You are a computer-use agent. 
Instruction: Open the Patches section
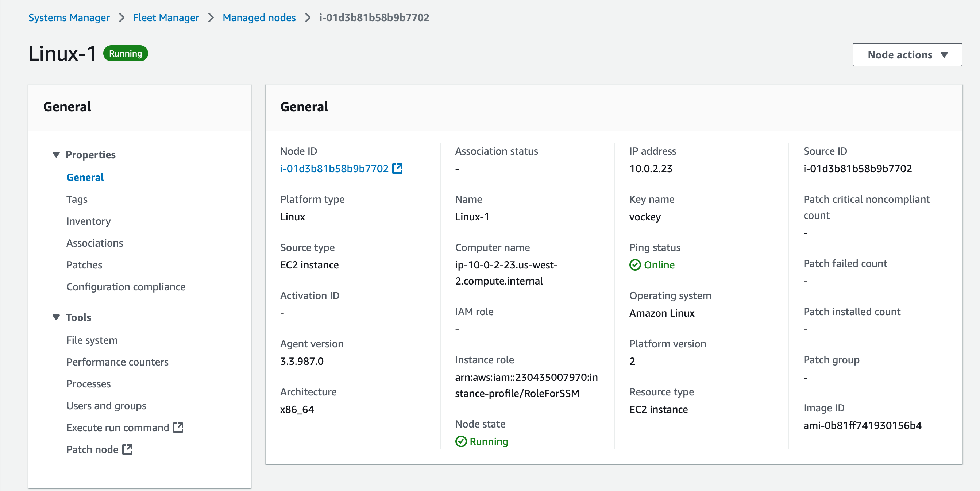[x=84, y=265]
